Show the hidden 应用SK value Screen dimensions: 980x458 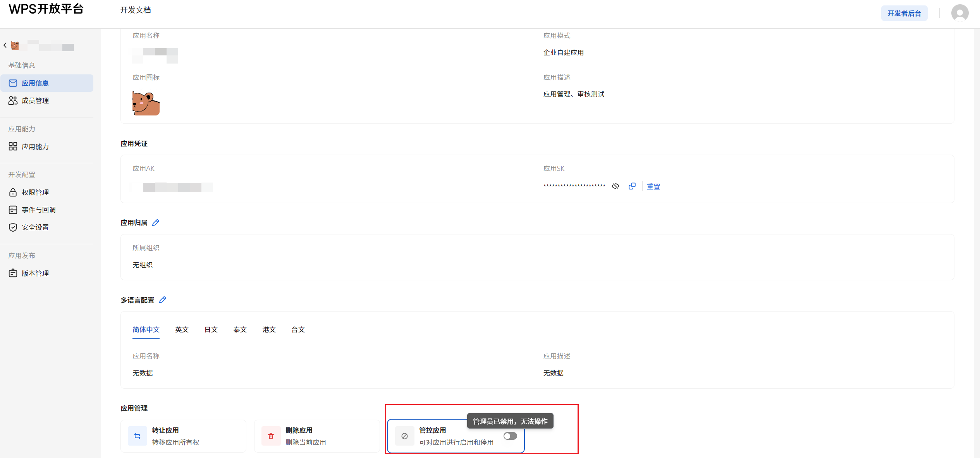tap(616, 186)
